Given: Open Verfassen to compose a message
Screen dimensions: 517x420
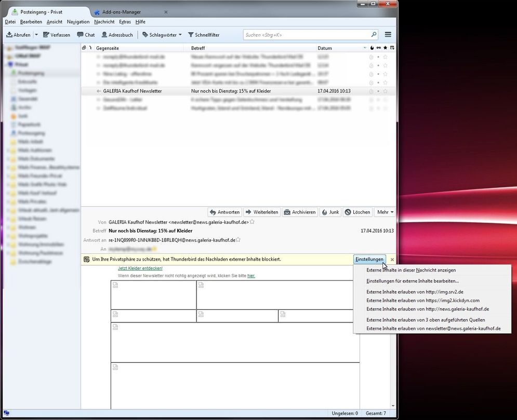Looking at the screenshot, I should [x=57, y=35].
